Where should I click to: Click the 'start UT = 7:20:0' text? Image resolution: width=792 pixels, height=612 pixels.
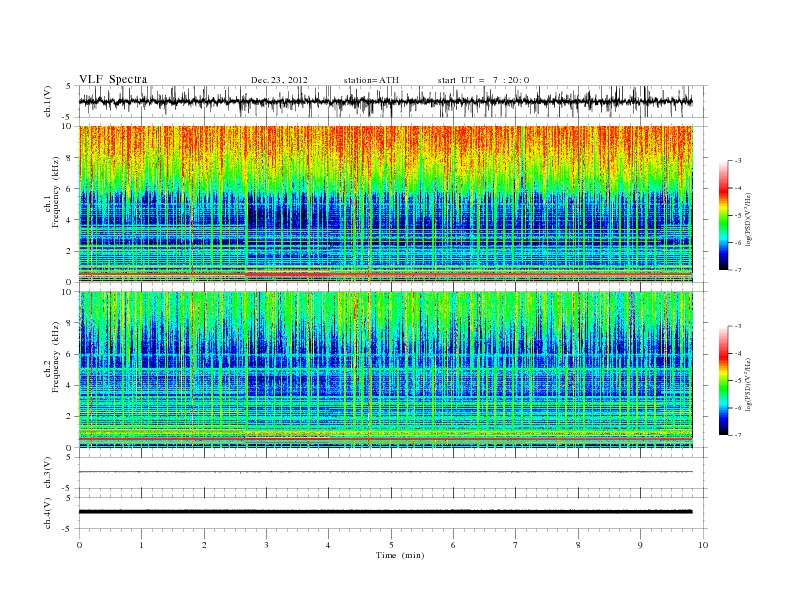coord(483,80)
